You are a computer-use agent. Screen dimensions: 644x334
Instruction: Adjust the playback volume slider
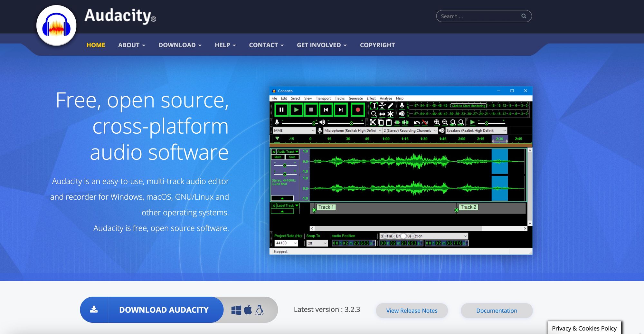pos(351,123)
